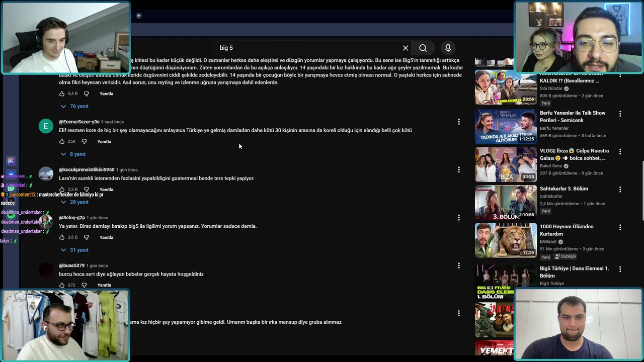Viewport: 644px width, 362px height.
Task: Click the Messenger icon in left overlay
Action: (x=10, y=174)
